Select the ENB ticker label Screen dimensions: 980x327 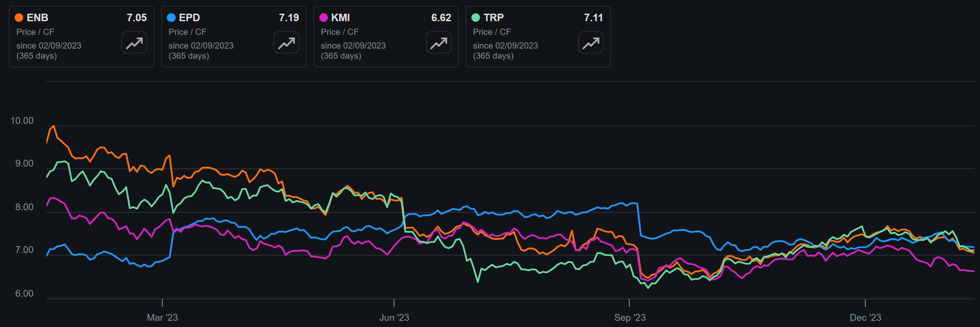pos(37,18)
